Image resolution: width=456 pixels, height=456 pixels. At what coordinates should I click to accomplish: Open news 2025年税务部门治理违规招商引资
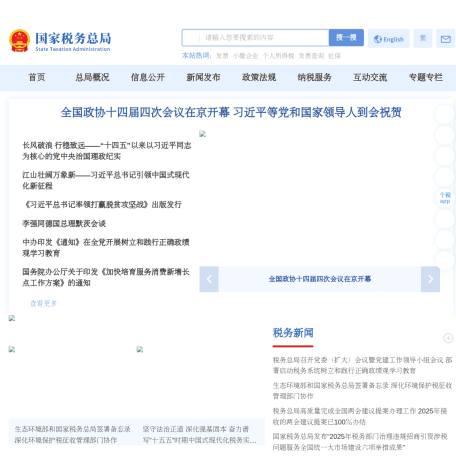click(x=360, y=442)
